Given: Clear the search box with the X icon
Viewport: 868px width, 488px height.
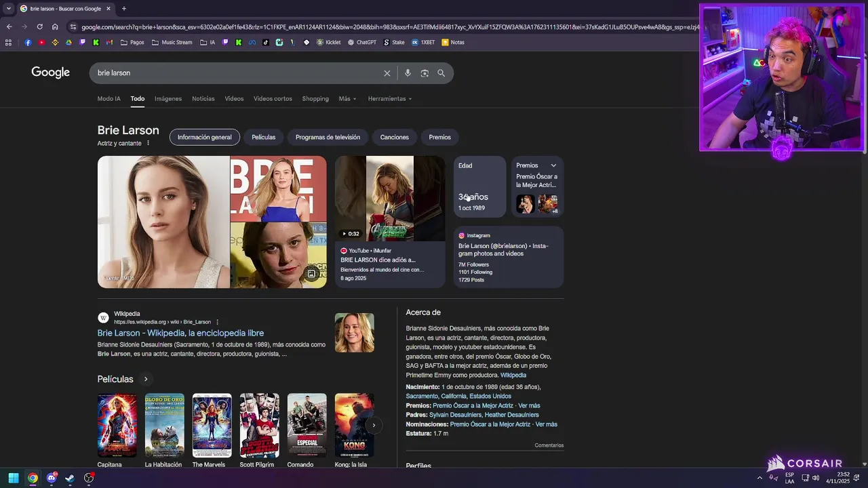Looking at the screenshot, I should tap(387, 73).
